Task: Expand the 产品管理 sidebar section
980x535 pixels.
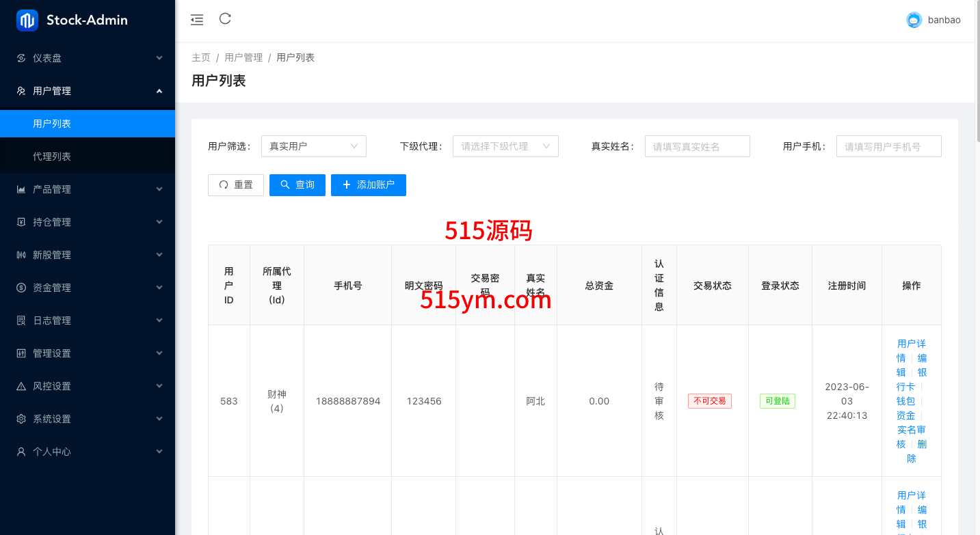Action: click(88, 189)
